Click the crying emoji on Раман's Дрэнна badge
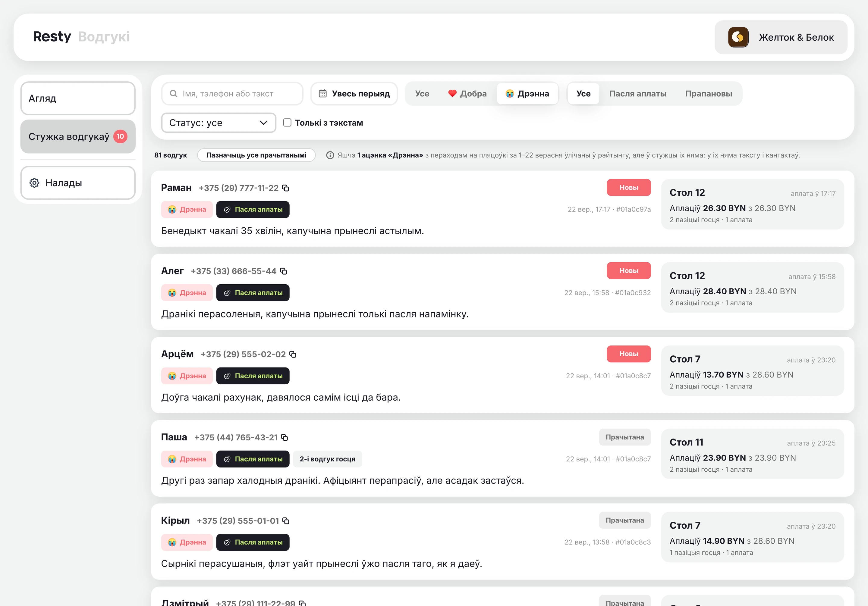868x606 pixels. [172, 210]
